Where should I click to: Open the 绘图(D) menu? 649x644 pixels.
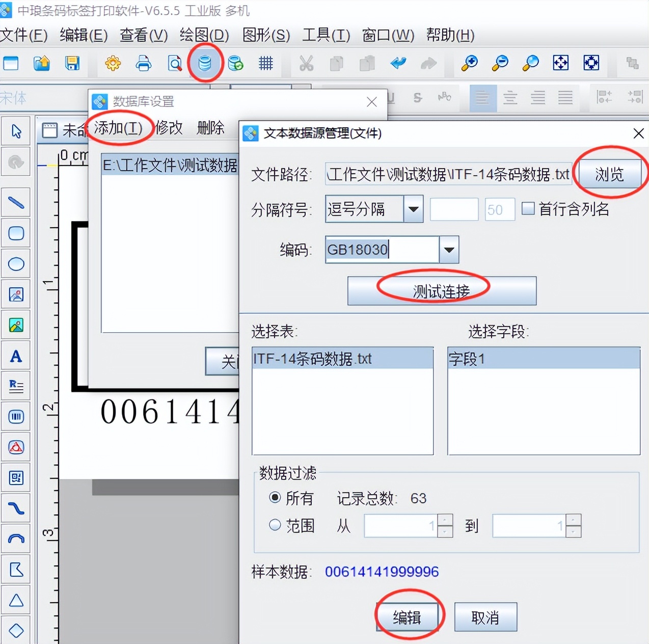click(x=205, y=36)
